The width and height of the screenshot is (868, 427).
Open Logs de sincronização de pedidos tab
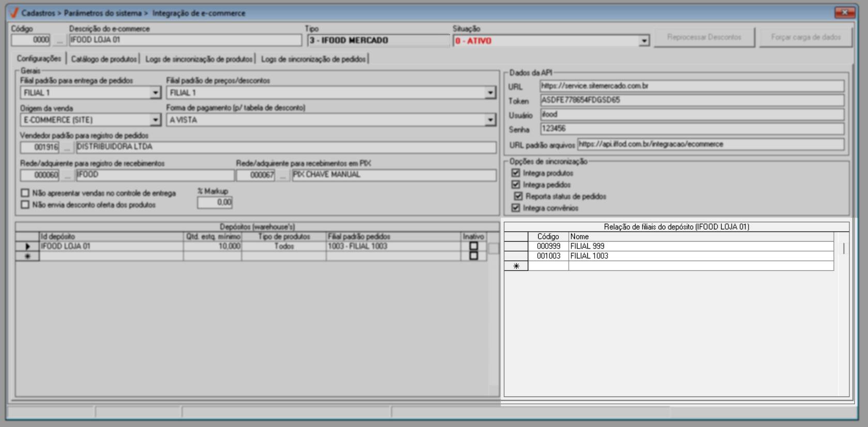313,59
